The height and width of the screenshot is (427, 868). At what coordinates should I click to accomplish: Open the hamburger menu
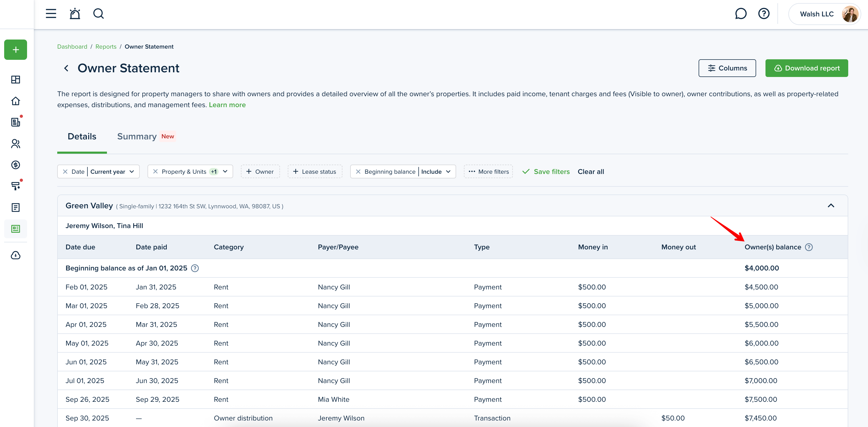point(51,14)
